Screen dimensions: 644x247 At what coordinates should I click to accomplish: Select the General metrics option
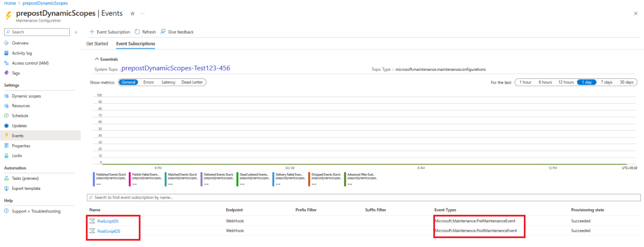[x=128, y=82]
